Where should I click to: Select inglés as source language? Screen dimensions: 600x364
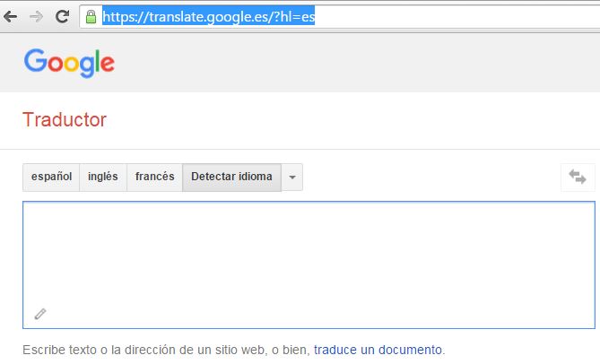tap(103, 177)
